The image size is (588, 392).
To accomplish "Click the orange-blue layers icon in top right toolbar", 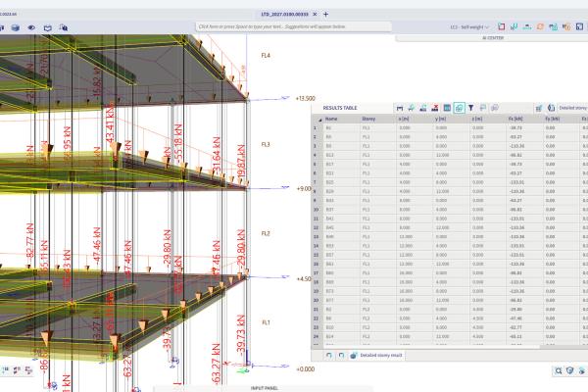I will click(x=566, y=26).
